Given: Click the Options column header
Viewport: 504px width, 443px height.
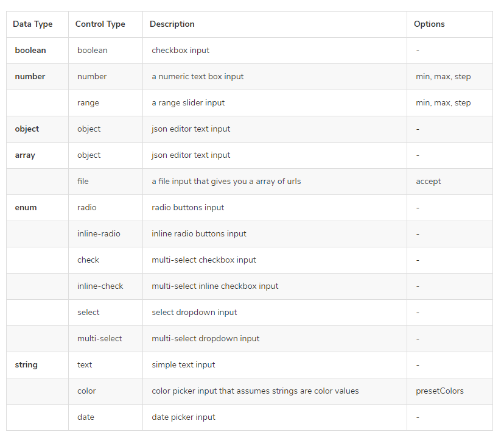Looking at the screenshot, I should (429, 24).
